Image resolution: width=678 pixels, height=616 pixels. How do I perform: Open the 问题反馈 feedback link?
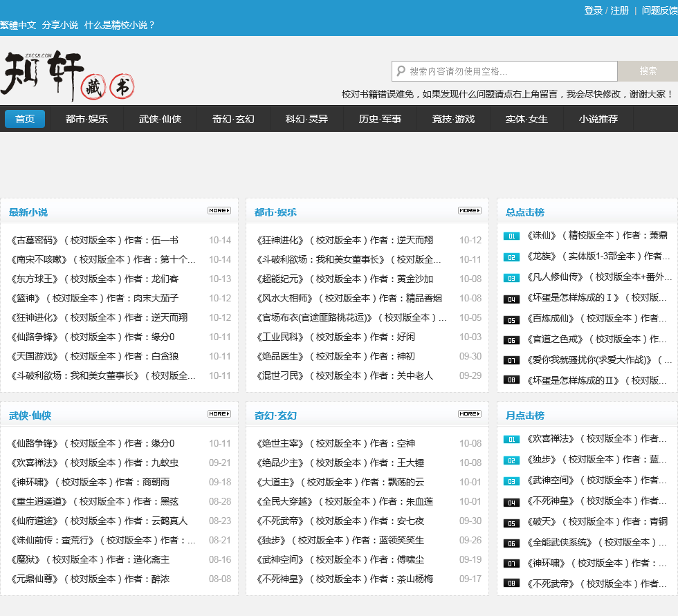pos(659,10)
